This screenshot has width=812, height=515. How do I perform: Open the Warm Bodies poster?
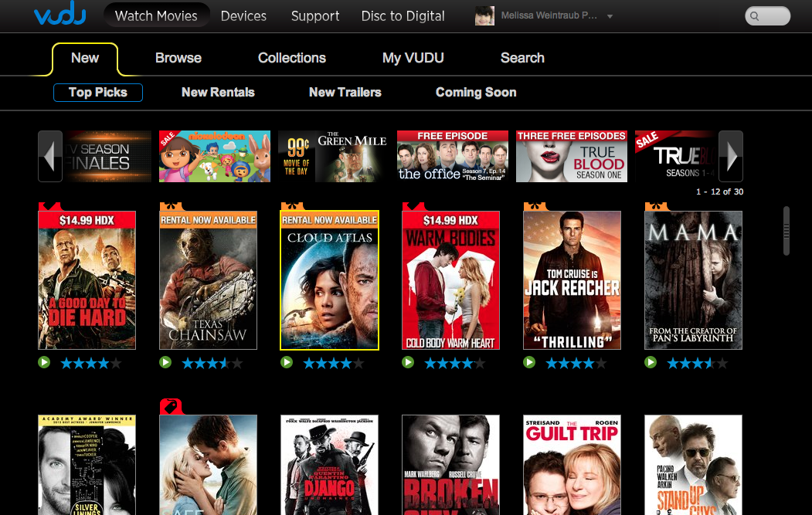pyautogui.click(x=450, y=280)
